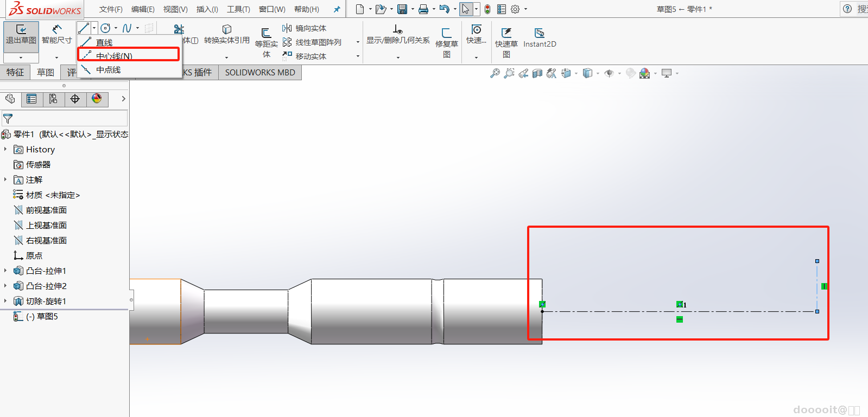Open the 窗口(W) Window menu

tap(272, 9)
